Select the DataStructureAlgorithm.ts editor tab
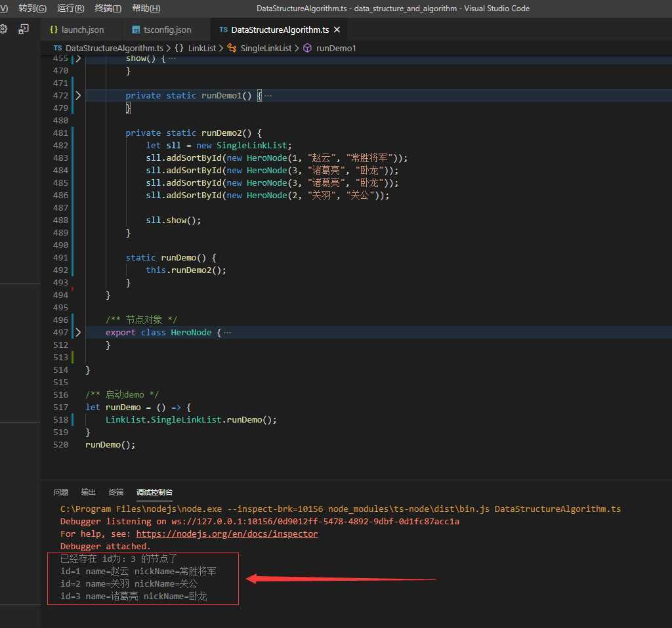The width and height of the screenshot is (672, 628). click(280, 30)
